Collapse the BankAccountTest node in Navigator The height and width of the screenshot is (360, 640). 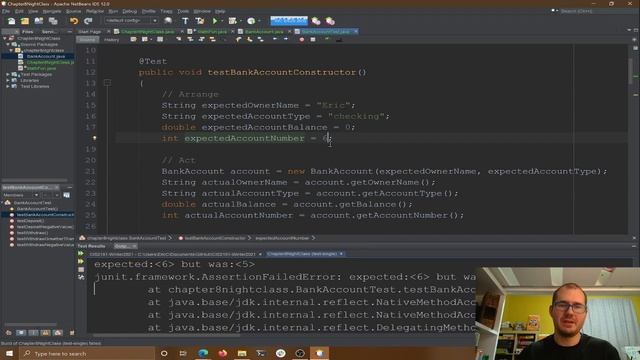pyautogui.click(x=2, y=202)
